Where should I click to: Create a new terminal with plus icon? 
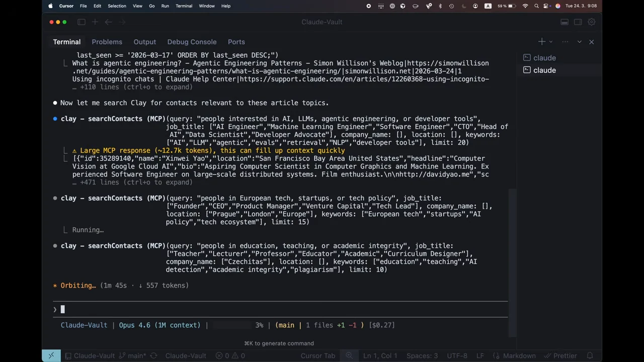click(541, 42)
